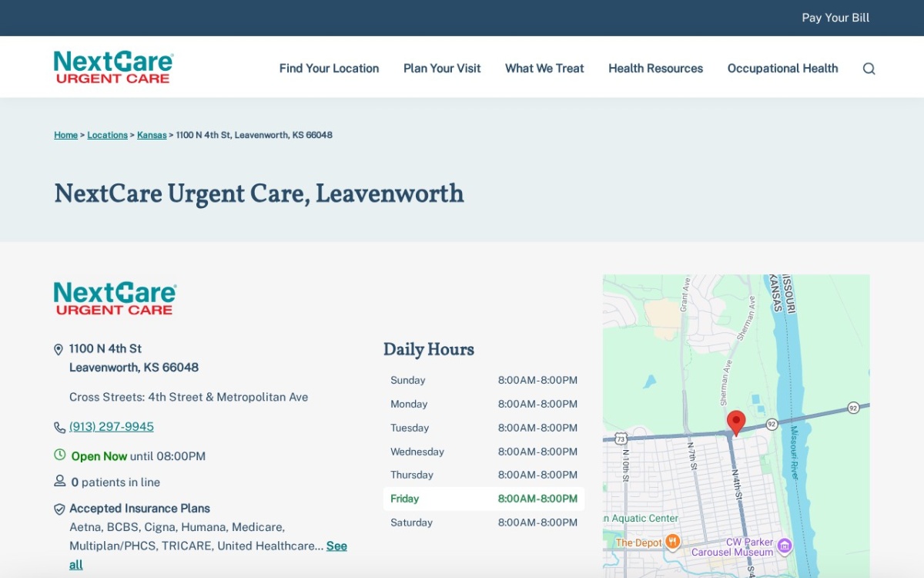
Task: Select the Tuesday hours row
Action: coord(484,428)
